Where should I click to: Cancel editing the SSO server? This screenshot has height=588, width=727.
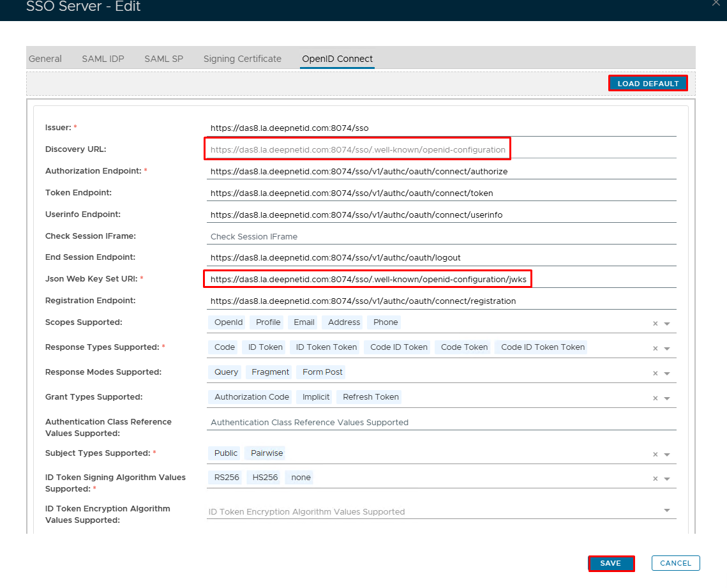coord(675,563)
